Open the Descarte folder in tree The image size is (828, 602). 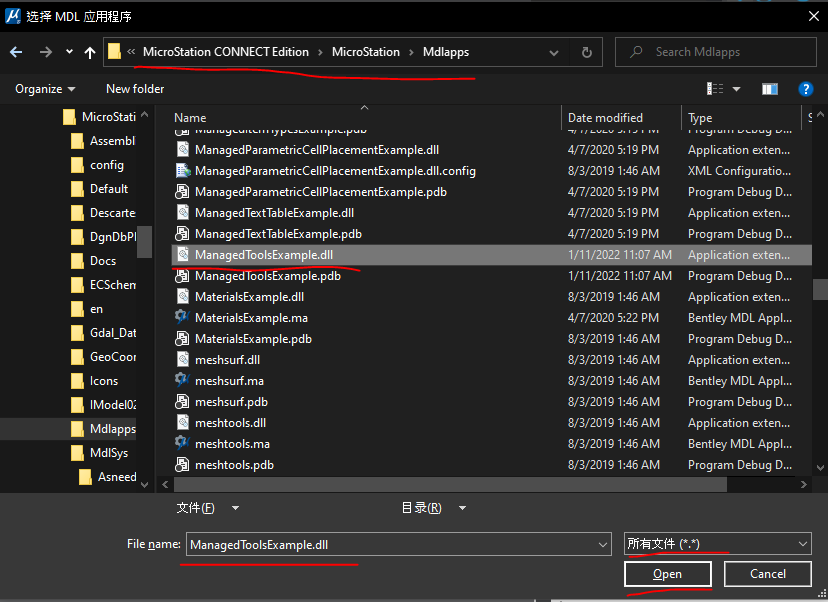[103, 213]
